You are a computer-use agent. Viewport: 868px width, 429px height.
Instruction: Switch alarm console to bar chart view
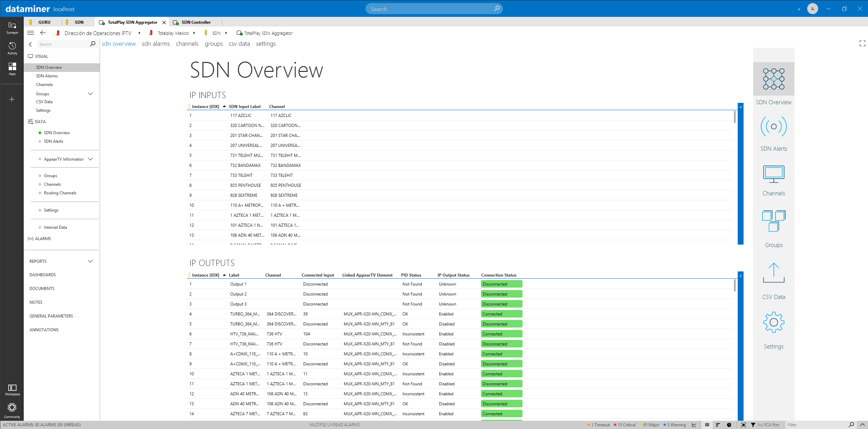pos(718,425)
